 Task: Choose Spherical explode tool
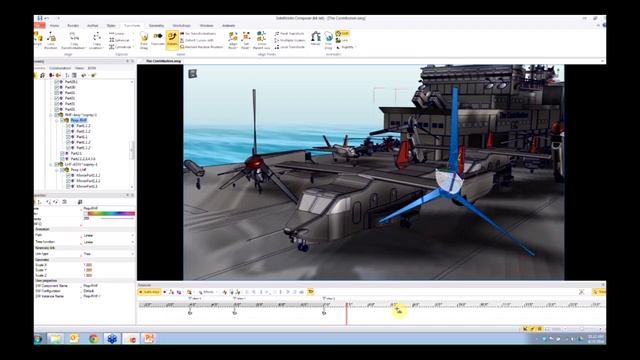coord(119,40)
